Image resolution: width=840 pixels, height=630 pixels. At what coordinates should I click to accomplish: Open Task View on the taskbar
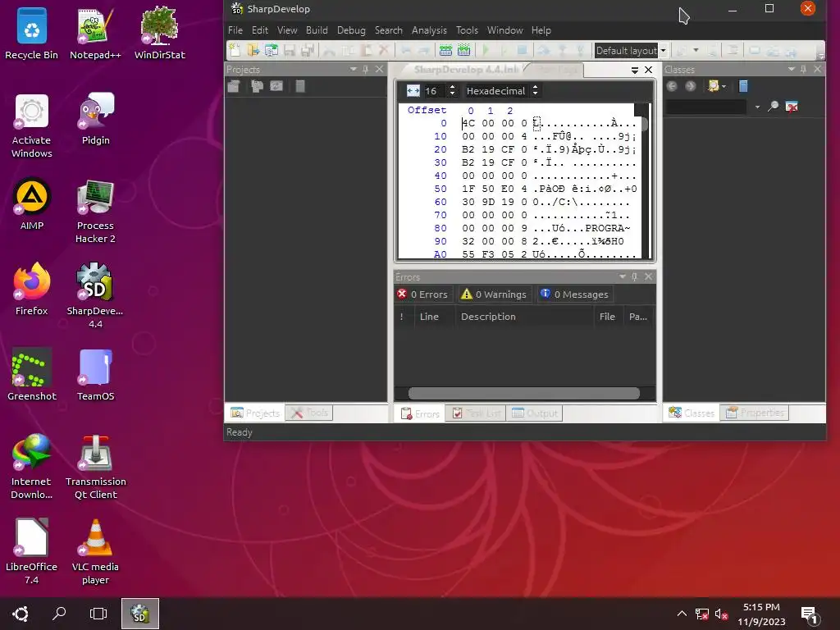(x=98, y=613)
